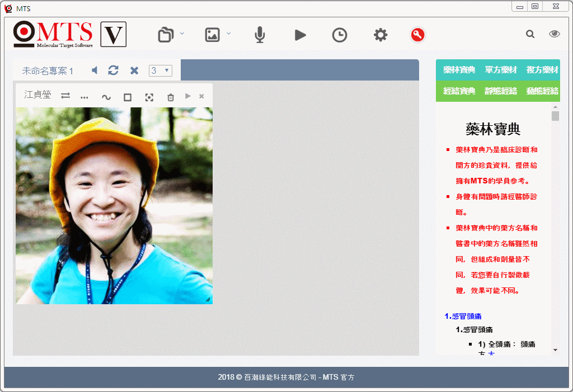Toggle the eye visibility icon
This screenshot has height=392, width=573.
pyautogui.click(x=554, y=34)
